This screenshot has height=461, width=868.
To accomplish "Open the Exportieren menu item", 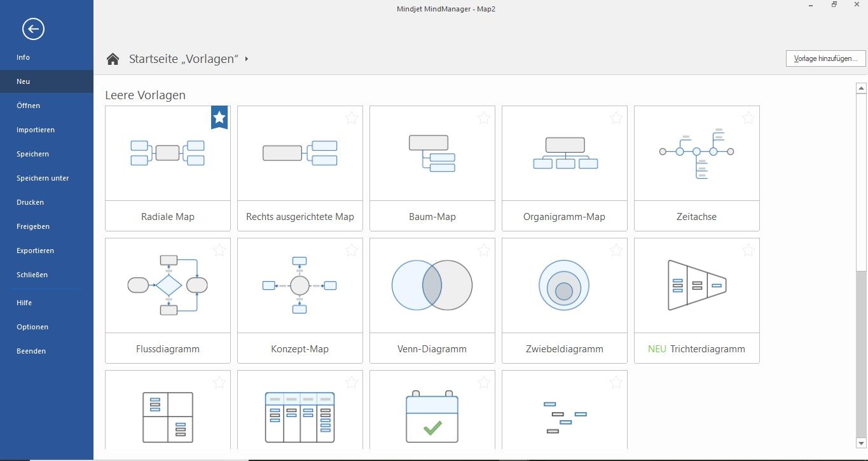I will coord(35,251).
